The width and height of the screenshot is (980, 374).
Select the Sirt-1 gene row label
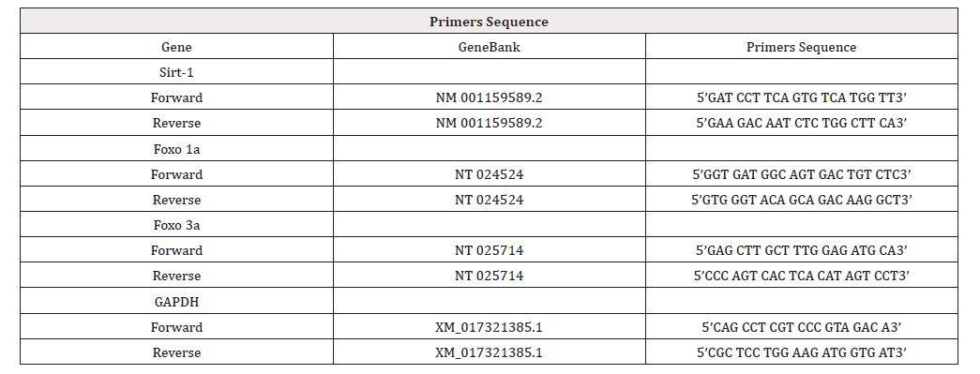coord(177,72)
